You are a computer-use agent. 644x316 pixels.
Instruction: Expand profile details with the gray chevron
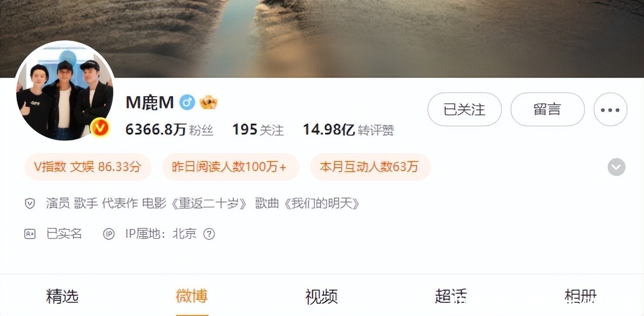coord(616,167)
